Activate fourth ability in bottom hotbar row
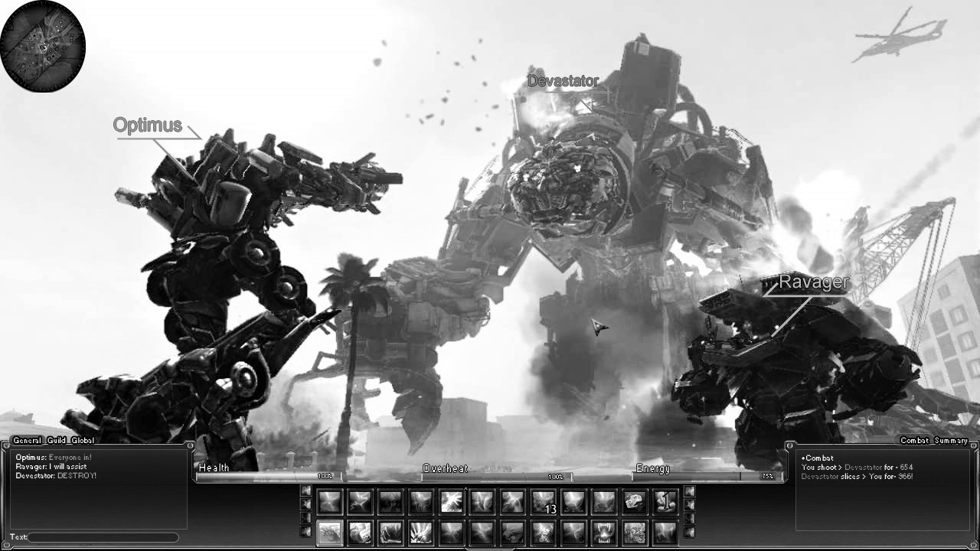 click(x=422, y=533)
